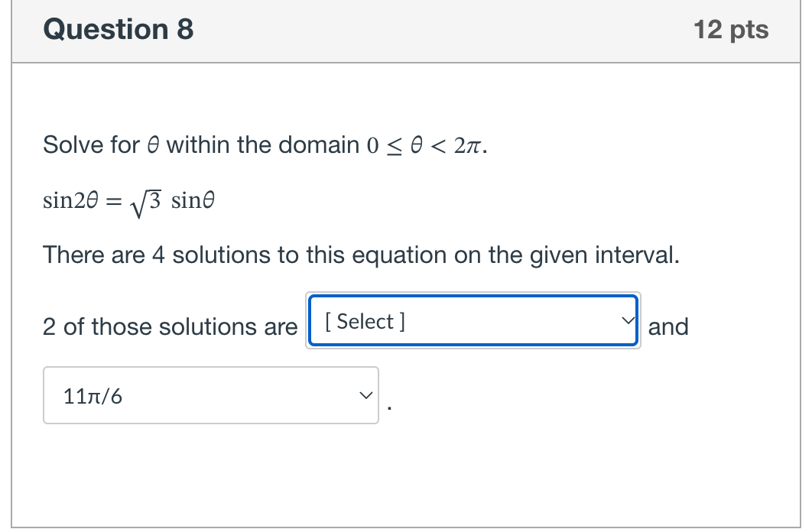Click the word 'and' after the dropdown

click(x=669, y=326)
